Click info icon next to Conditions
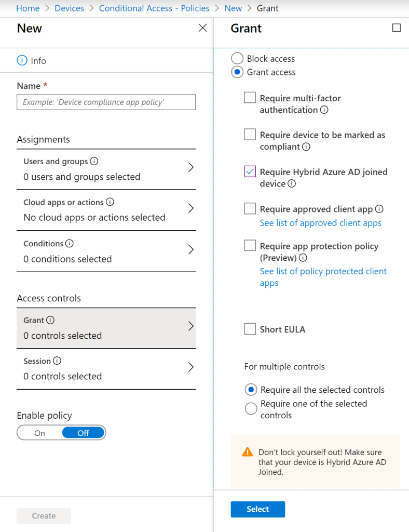409x532 pixels. point(70,244)
